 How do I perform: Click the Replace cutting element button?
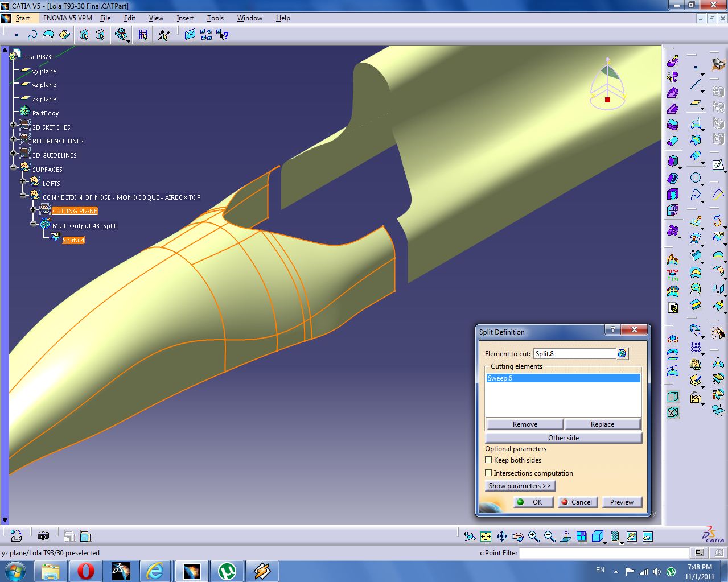602,424
